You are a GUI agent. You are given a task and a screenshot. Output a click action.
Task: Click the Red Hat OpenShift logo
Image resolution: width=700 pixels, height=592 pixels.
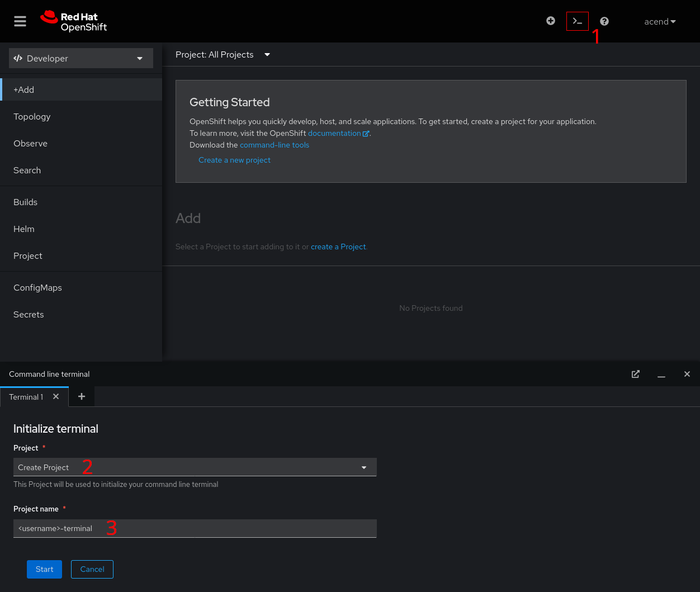73,21
